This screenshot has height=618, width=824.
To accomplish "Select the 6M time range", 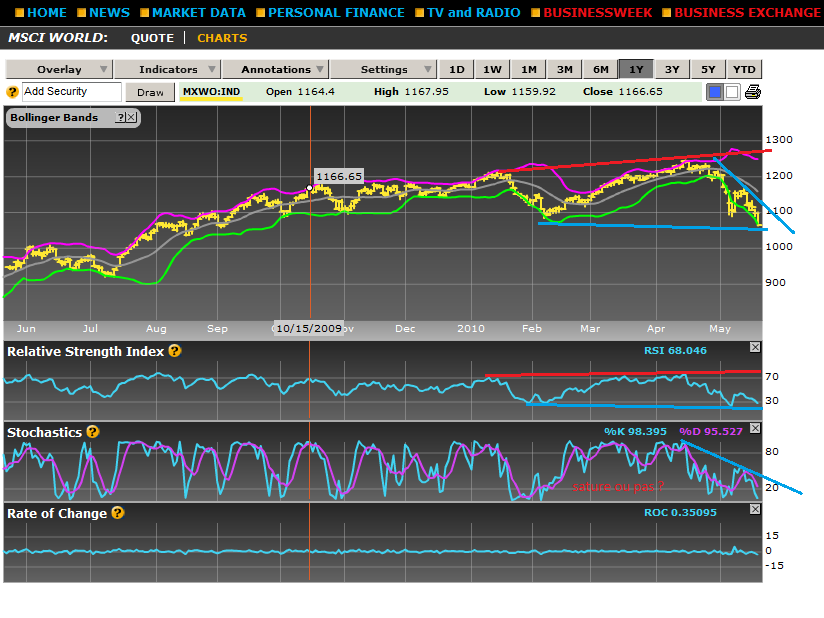I will point(601,69).
